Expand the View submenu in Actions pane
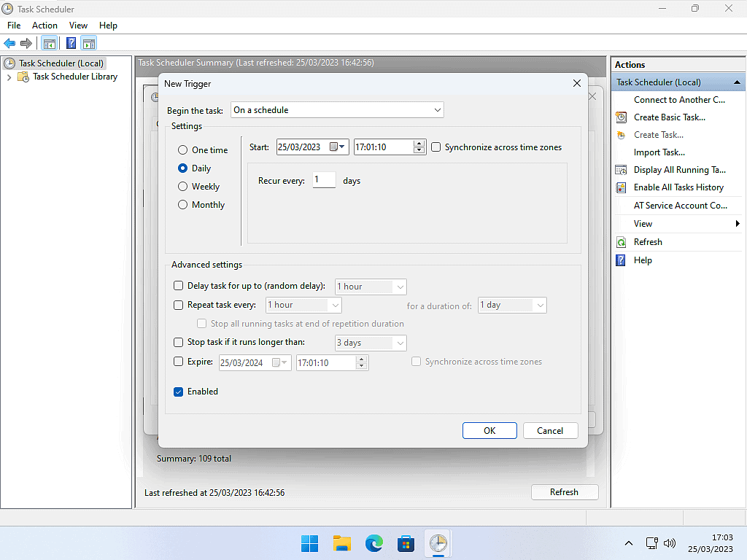 pos(738,224)
